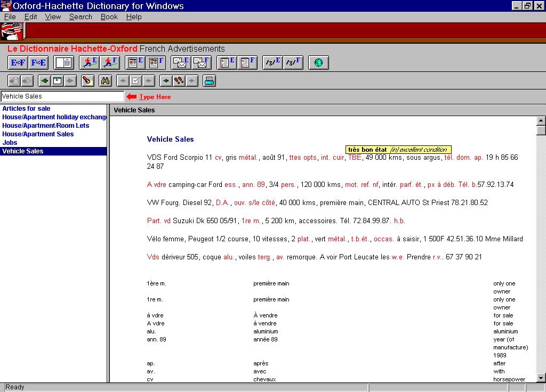Click the green back arrow before the window icon
Viewport: 546px width, 392px height.
[44, 81]
